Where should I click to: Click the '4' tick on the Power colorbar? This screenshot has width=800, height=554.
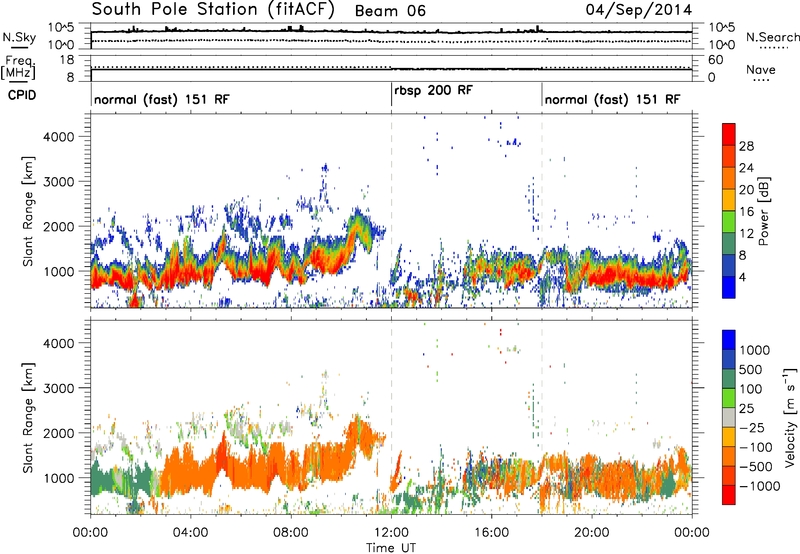(742, 277)
